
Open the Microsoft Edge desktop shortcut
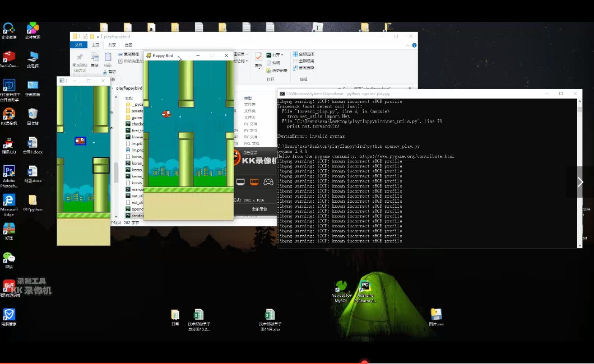coord(9,205)
